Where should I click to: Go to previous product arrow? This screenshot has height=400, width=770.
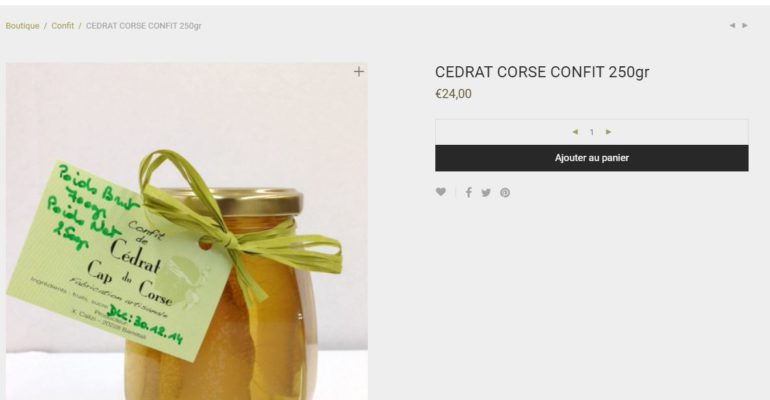point(732,26)
